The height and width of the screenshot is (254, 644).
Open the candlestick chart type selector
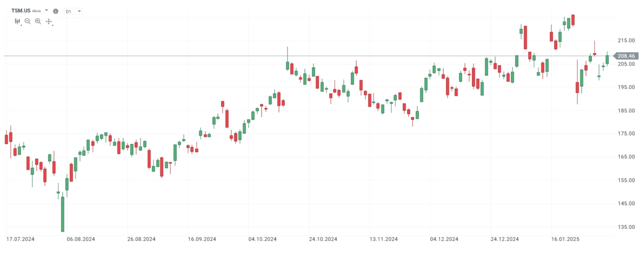[17, 21]
